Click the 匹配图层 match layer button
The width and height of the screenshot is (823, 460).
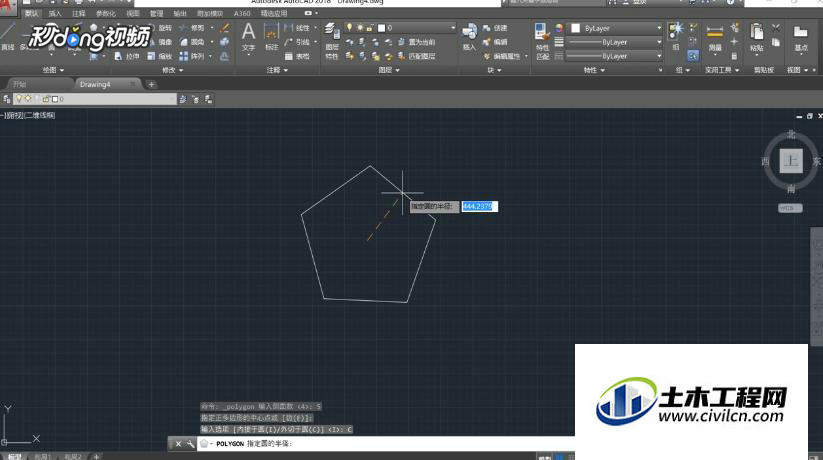416,56
